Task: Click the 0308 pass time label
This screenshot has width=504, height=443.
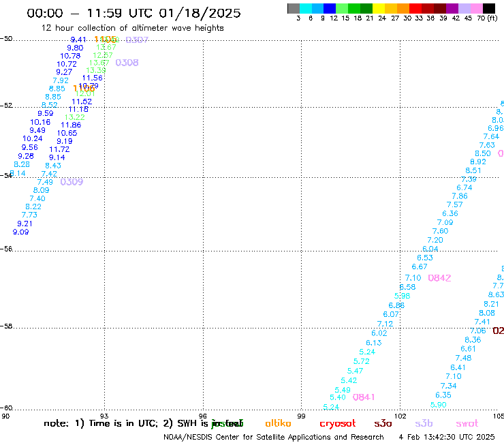Action: click(127, 63)
